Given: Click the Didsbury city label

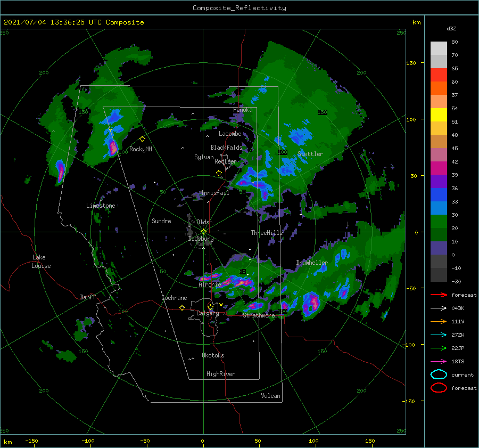Looking at the screenshot, I should click(201, 239).
